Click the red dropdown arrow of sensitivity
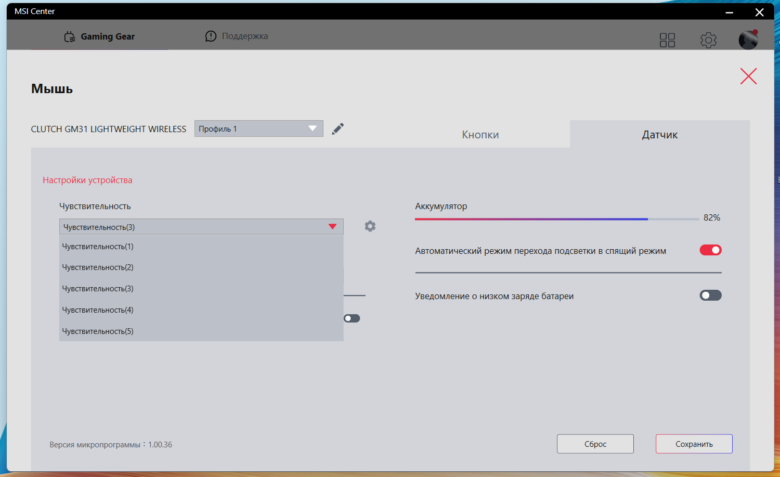This screenshot has height=477, width=780. (x=332, y=227)
